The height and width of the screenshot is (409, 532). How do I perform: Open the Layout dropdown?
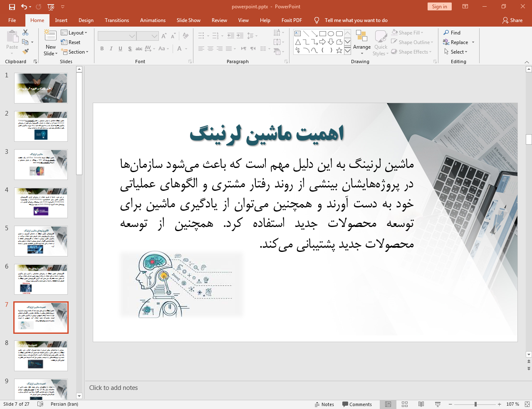(x=74, y=32)
